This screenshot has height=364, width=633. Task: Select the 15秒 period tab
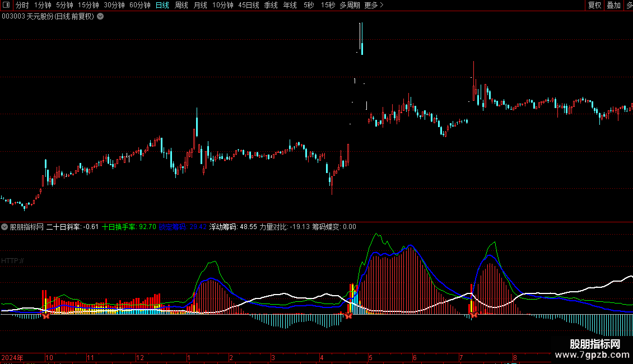[328, 5]
